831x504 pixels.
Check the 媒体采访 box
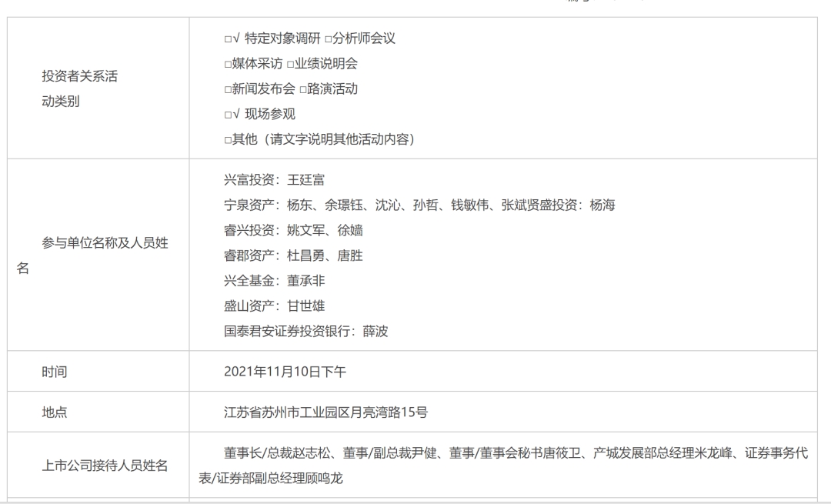coord(228,64)
